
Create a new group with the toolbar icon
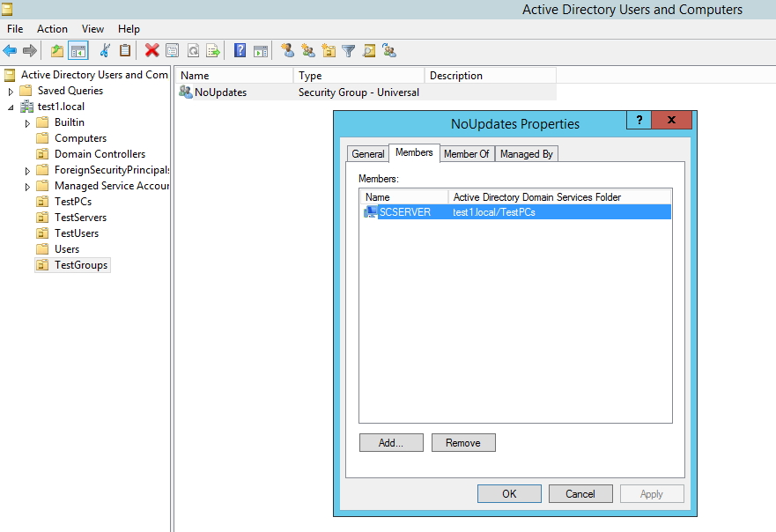[308, 50]
